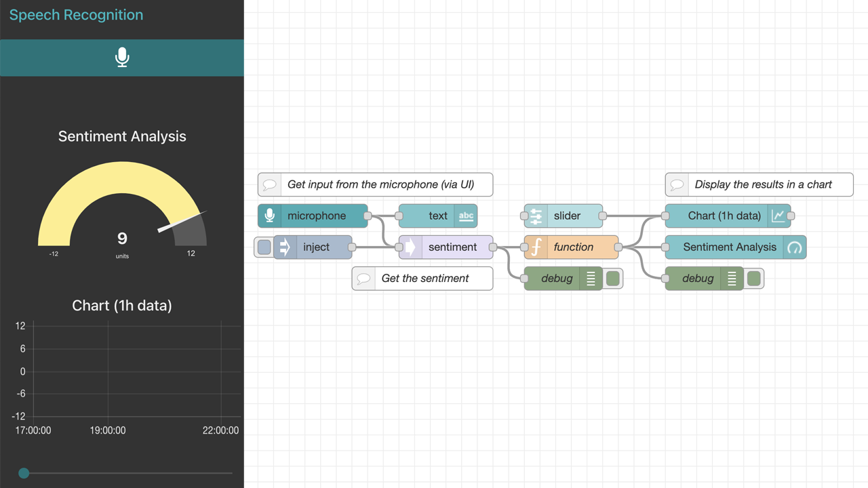
Task: Click the slider node's sliders icon
Action: pos(536,216)
